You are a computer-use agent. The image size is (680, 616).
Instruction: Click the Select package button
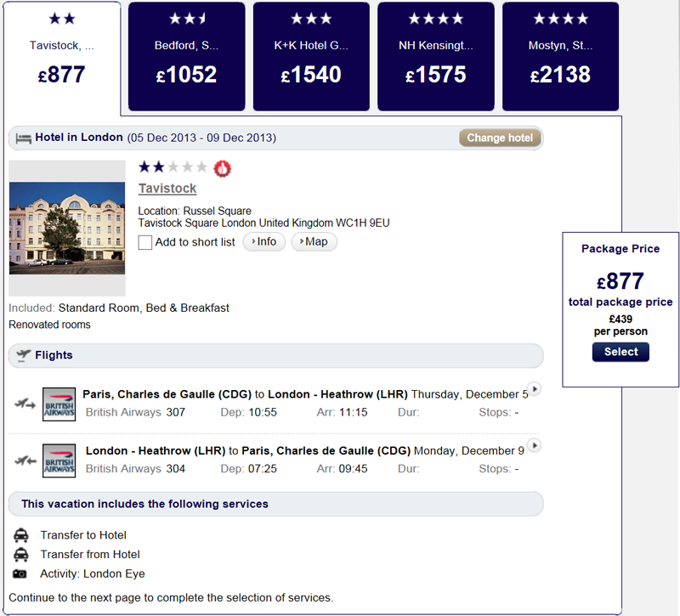620,352
